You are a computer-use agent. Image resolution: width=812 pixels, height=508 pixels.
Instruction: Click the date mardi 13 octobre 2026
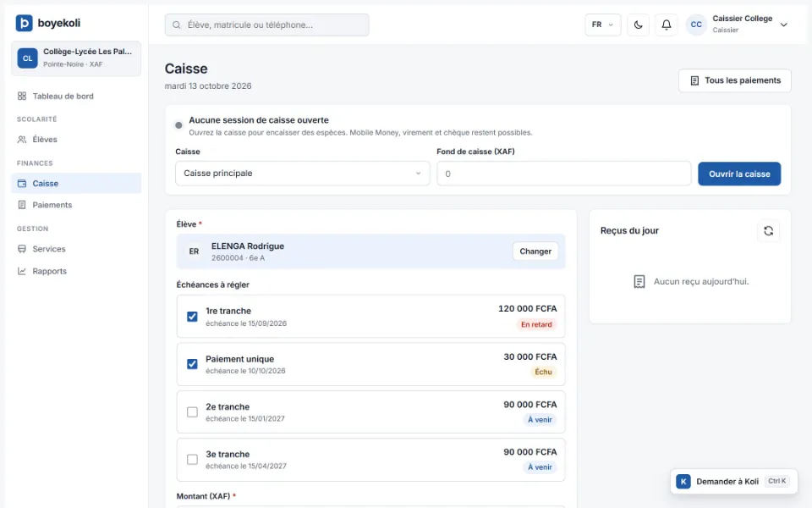(x=208, y=86)
